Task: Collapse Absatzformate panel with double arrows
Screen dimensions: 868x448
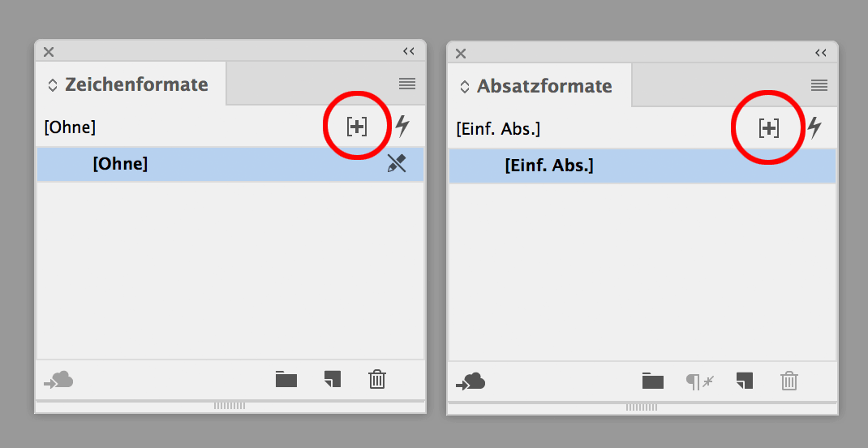Action: tap(821, 53)
